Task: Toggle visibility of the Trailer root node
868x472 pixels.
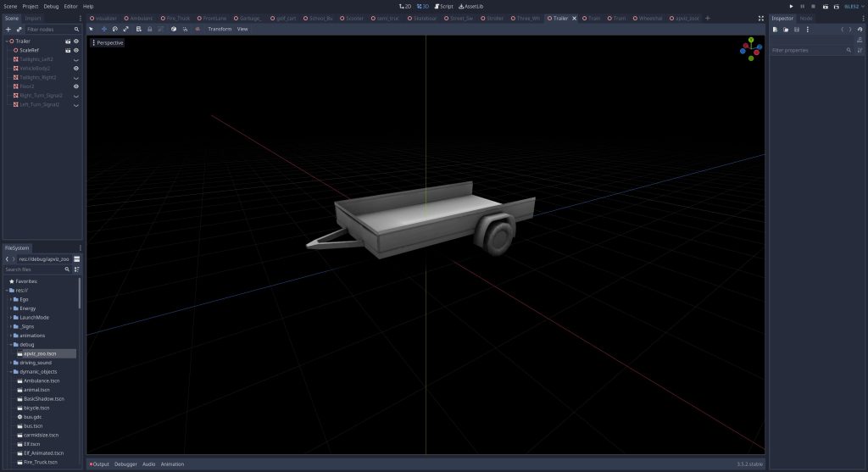Action: click(x=76, y=41)
